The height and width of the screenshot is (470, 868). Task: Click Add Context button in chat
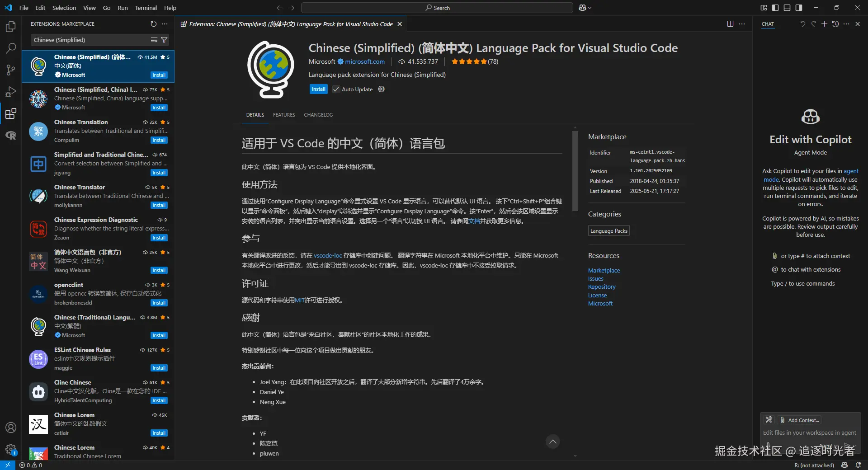point(799,420)
